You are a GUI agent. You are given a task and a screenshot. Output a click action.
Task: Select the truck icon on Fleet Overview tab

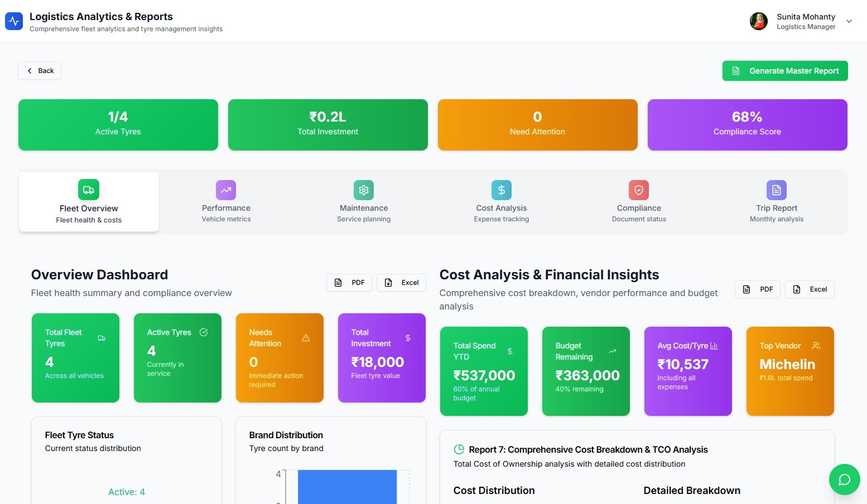point(88,190)
